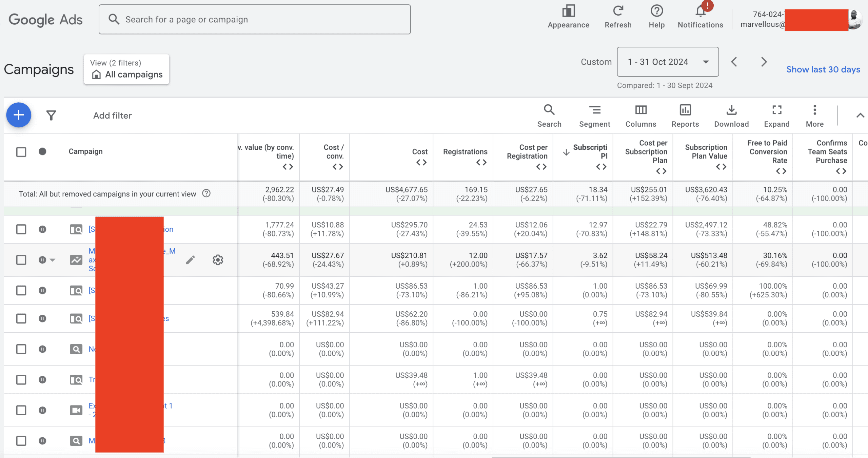
Task: Collapse the toolbar with the up chevron
Action: [860, 116]
